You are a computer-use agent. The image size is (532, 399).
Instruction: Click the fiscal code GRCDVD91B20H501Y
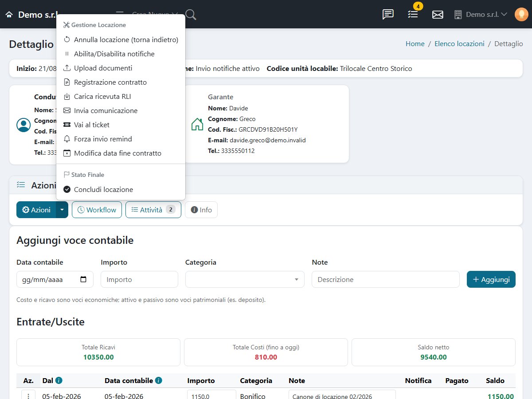tap(268, 129)
